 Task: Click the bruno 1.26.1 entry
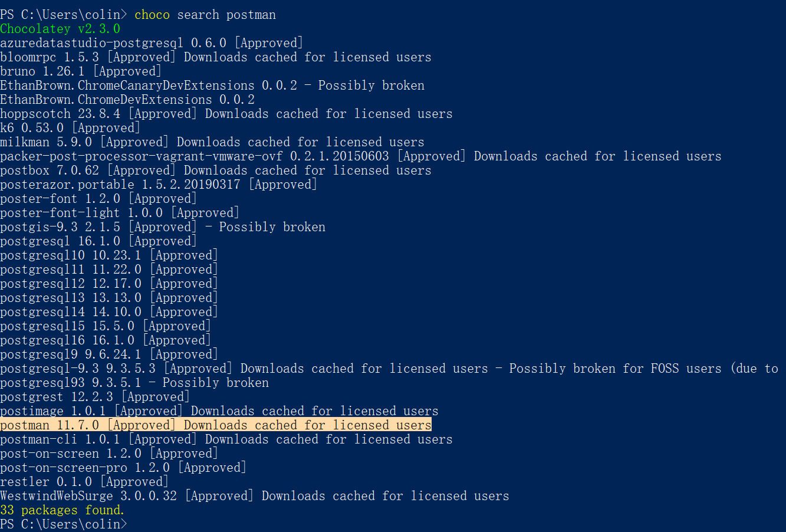click(x=80, y=71)
